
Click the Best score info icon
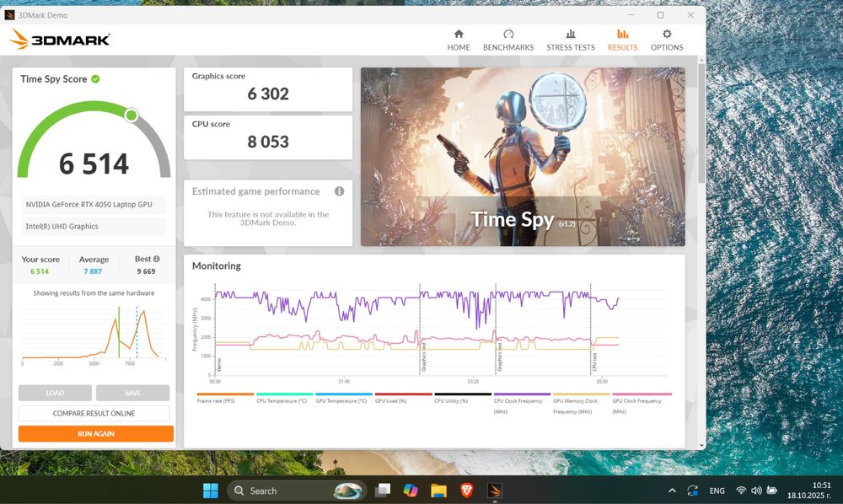(x=157, y=259)
